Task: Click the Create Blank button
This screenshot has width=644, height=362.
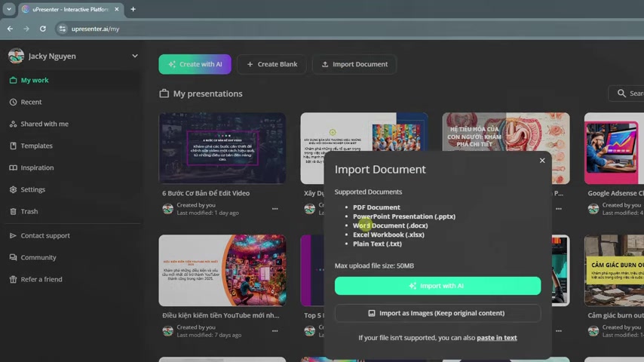Action: (x=272, y=64)
